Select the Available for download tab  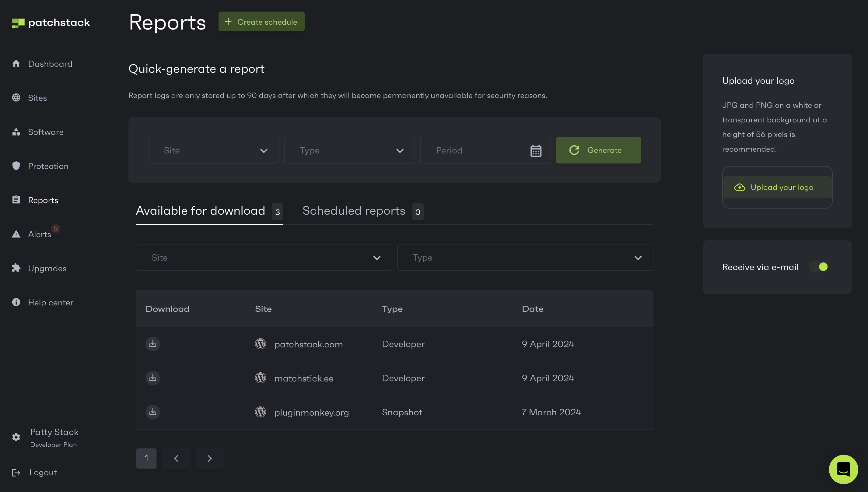200,211
